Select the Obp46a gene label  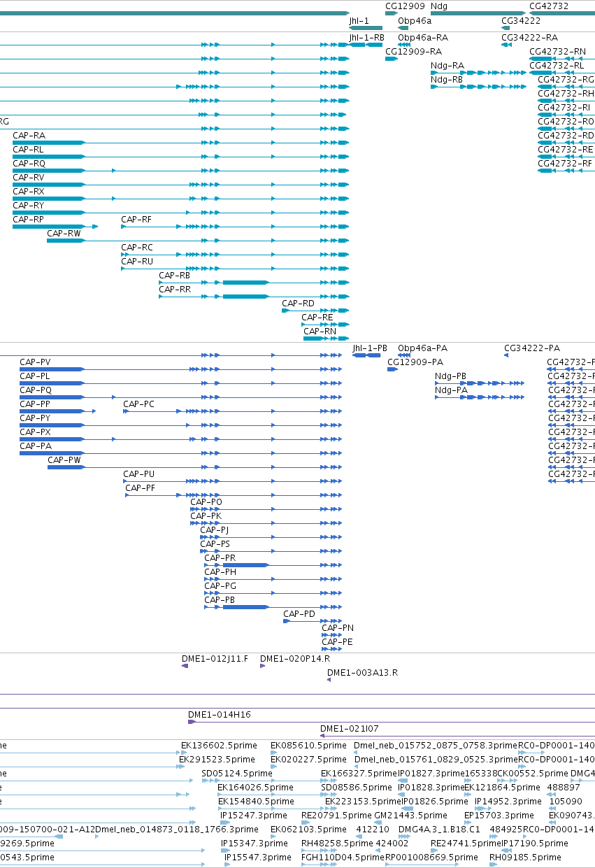[x=415, y=21]
